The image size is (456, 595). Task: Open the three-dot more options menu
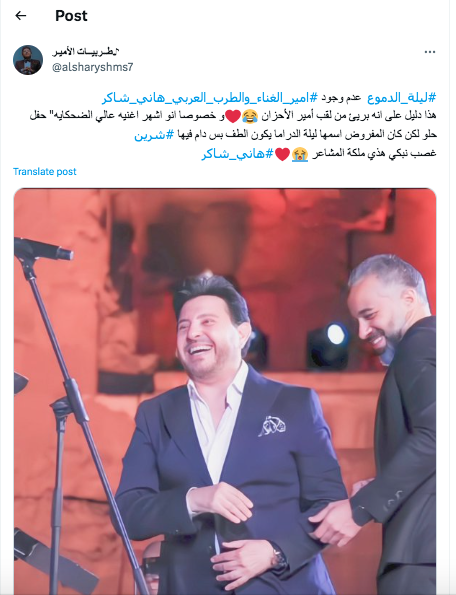tap(429, 52)
